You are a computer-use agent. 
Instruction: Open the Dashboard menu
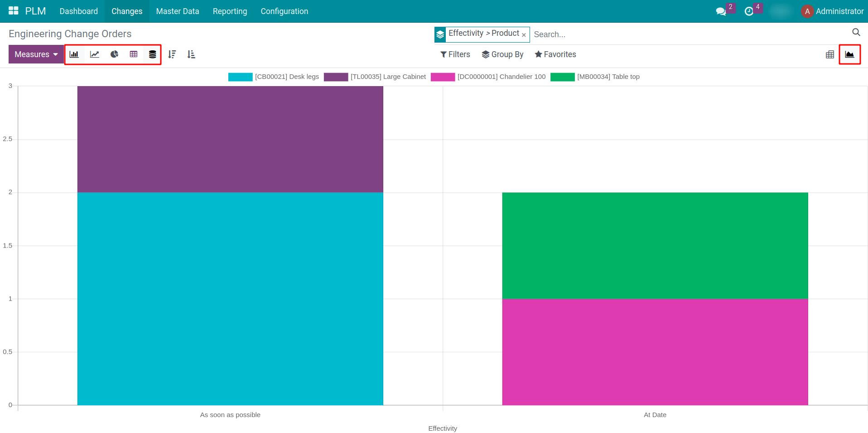pyautogui.click(x=79, y=11)
